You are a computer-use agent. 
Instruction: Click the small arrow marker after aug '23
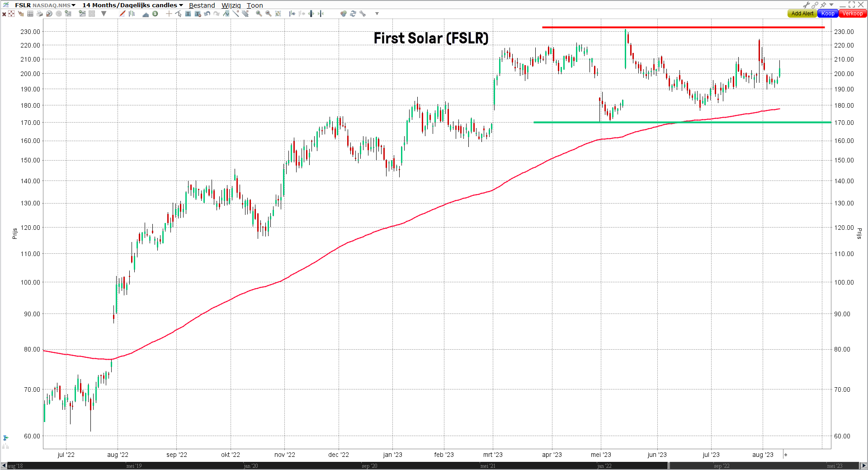tap(786, 455)
